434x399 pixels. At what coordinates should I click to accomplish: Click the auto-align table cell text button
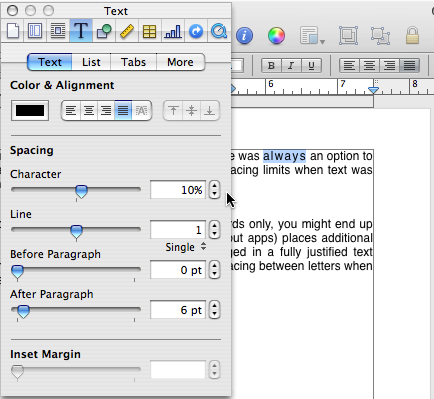click(x=142, y=110)
